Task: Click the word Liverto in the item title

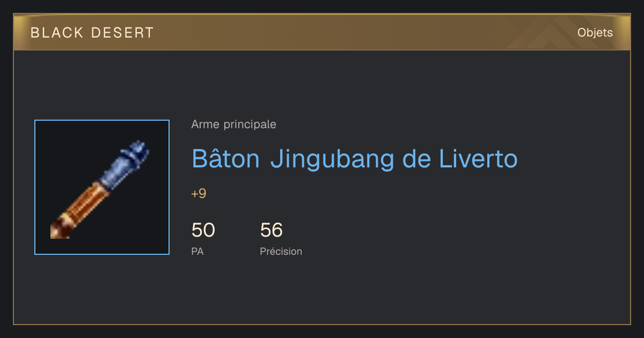Action: pyautogui.click(x=478, y=159)
